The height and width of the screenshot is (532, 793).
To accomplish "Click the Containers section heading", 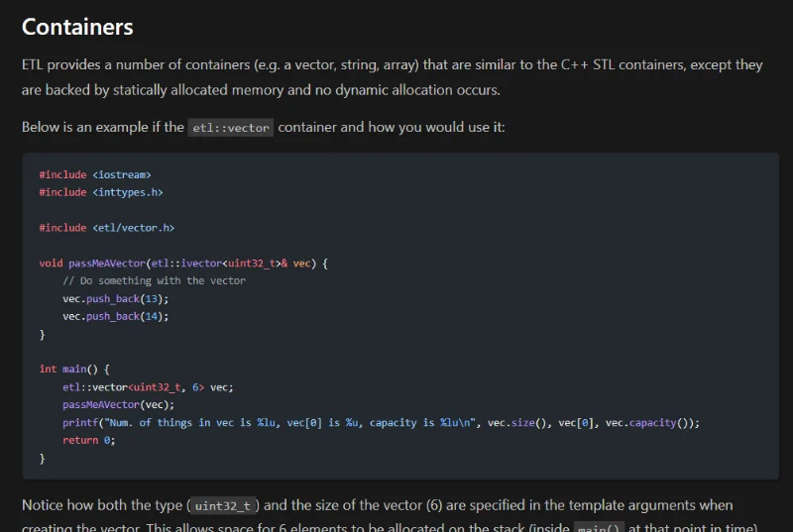I will tap(77, 27).
